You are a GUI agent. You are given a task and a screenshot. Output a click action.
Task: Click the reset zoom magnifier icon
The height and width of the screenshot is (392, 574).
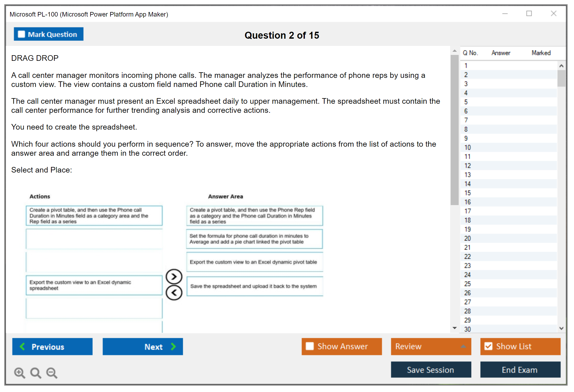36,373
